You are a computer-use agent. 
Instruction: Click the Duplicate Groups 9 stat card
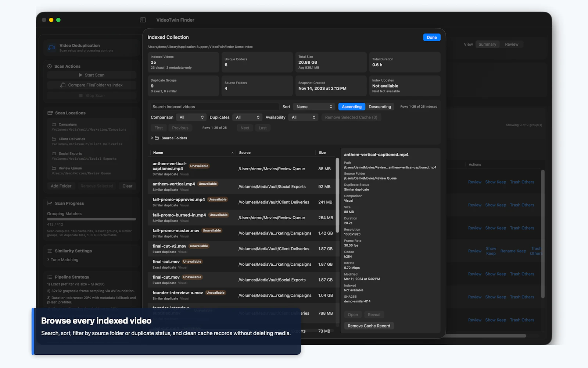click(x=183, y=86)
